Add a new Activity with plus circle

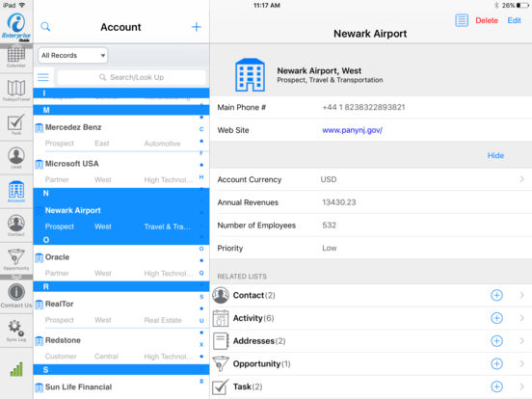pos(496,318)
